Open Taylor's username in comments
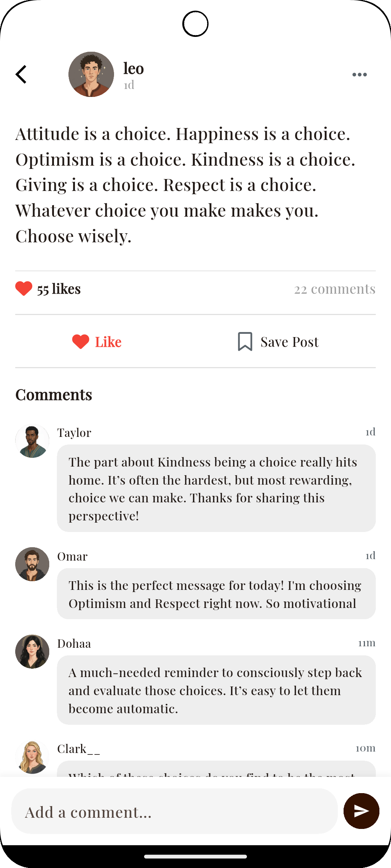 click(74, 433)
